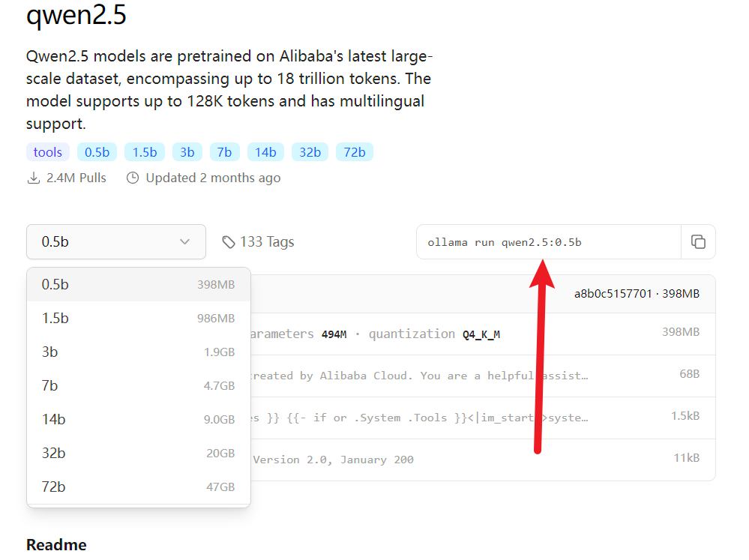The width and height of the screenshot is (749, 560).
Task: Click the clock icon beside Updated
Action: 132,178
